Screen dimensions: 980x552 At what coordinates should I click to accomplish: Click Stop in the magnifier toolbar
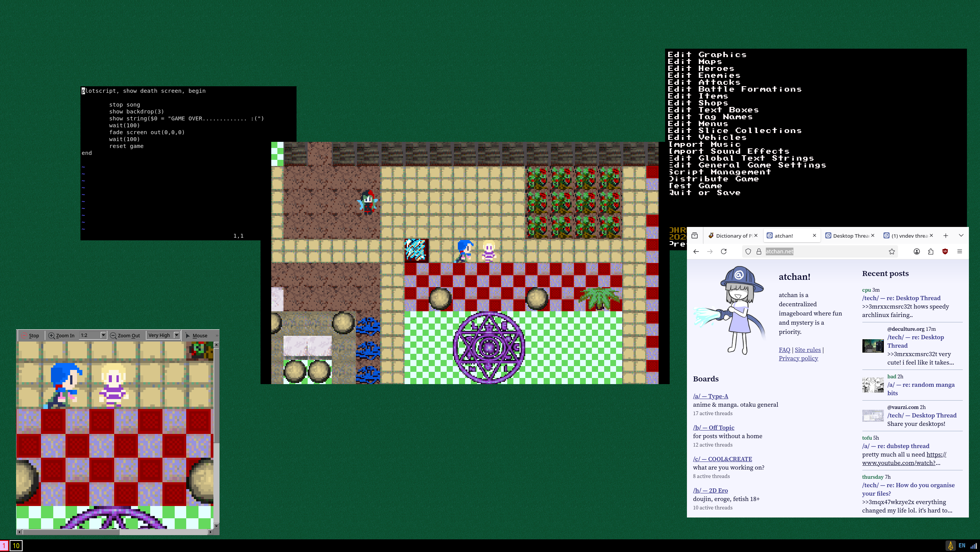(x=30, y=335)
